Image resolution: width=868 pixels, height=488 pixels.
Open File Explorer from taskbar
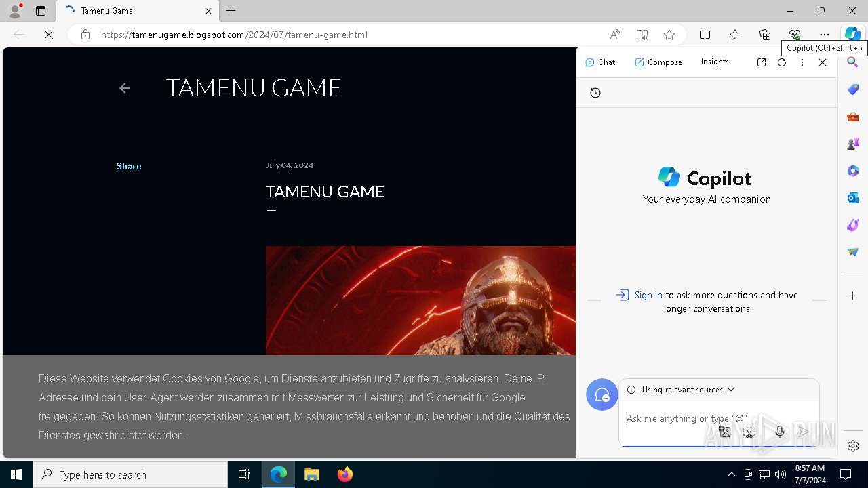312,474
